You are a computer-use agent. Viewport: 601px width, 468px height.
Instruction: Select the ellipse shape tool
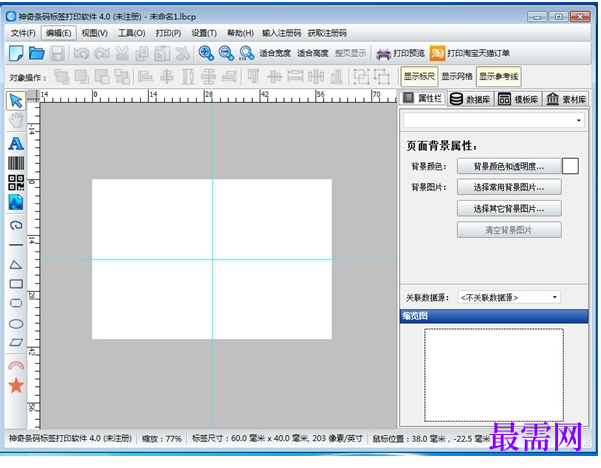click(16, 324)
